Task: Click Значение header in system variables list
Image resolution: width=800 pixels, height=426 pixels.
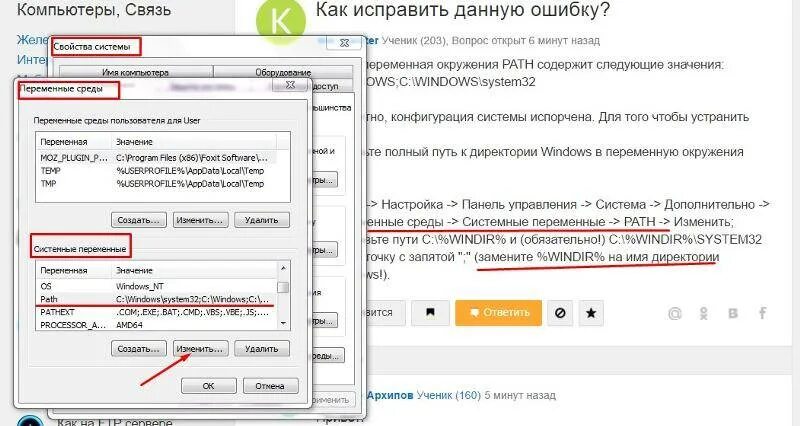Action: [x=194, y=270]
